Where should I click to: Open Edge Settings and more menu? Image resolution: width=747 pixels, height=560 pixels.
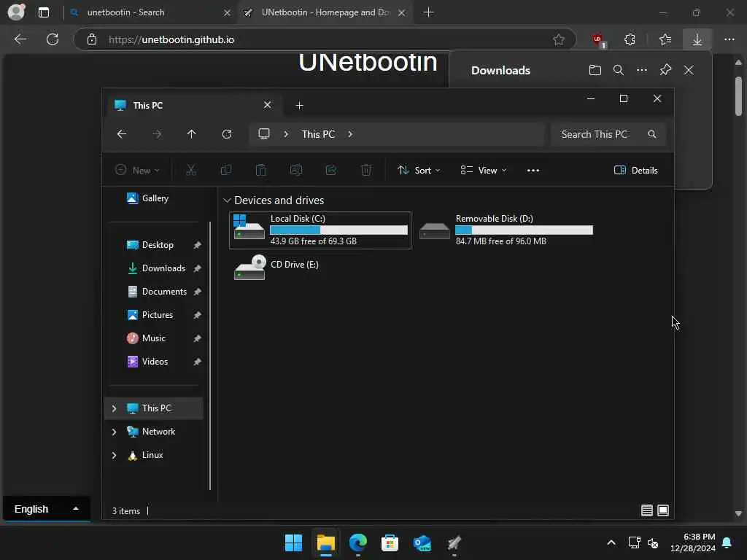click(729, 39)
